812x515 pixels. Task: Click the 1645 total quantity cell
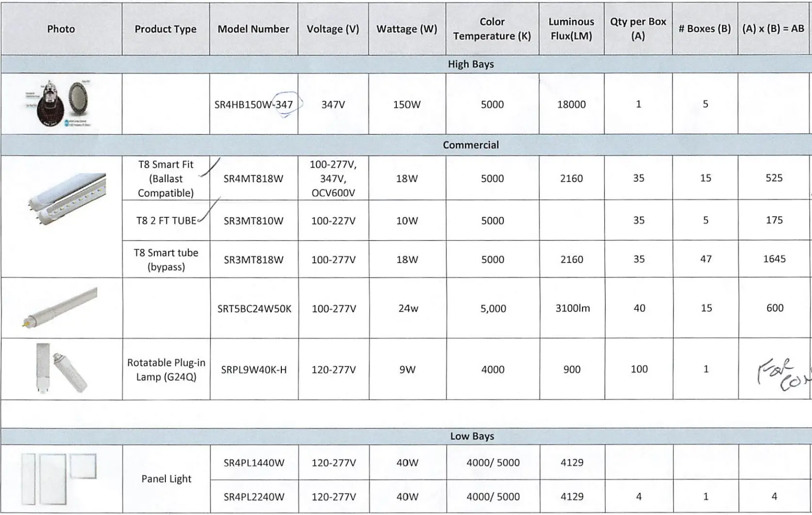coord(774,259)
